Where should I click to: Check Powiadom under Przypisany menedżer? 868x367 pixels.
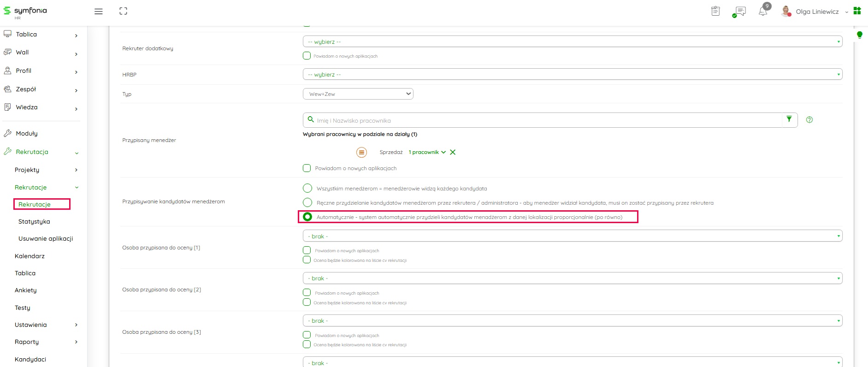307,168
